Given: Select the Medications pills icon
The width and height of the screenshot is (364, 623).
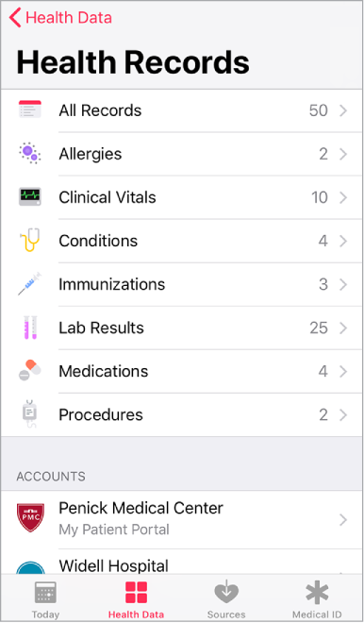Looking at the screenshot, I should 30,370.
